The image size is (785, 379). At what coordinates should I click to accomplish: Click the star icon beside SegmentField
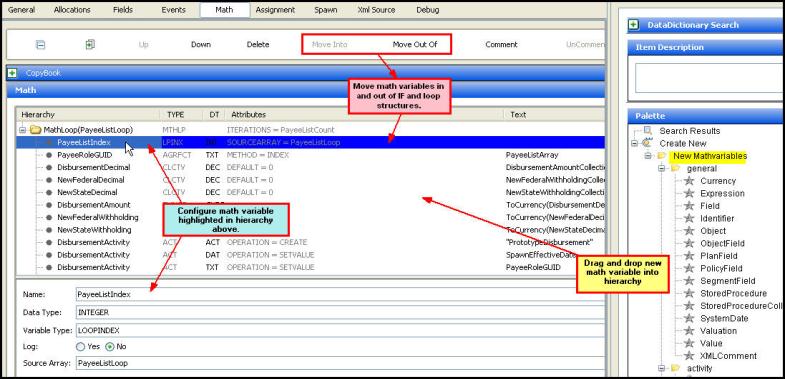pyautogui.click(x=689, y=281)
